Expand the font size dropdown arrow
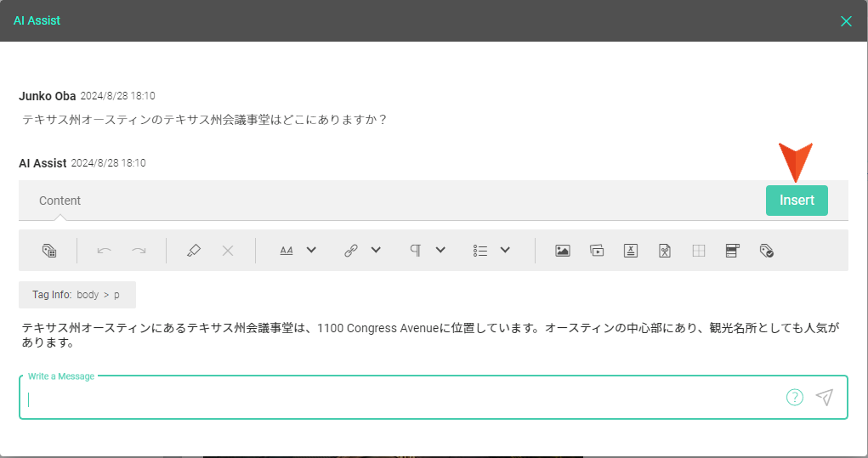The width and height of the screenshot is (868, 458). click(x=312, y=250)
